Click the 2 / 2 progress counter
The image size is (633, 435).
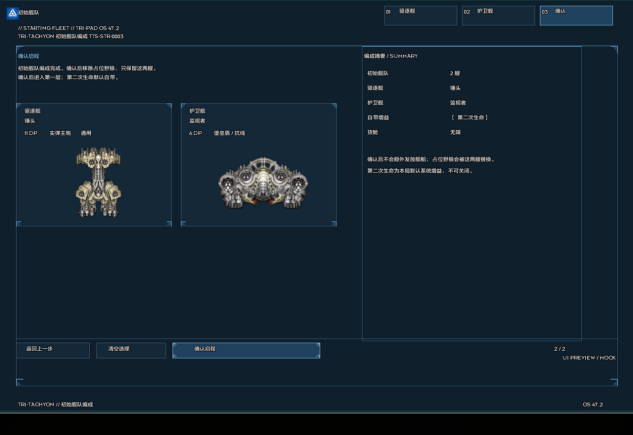point(560,349)
